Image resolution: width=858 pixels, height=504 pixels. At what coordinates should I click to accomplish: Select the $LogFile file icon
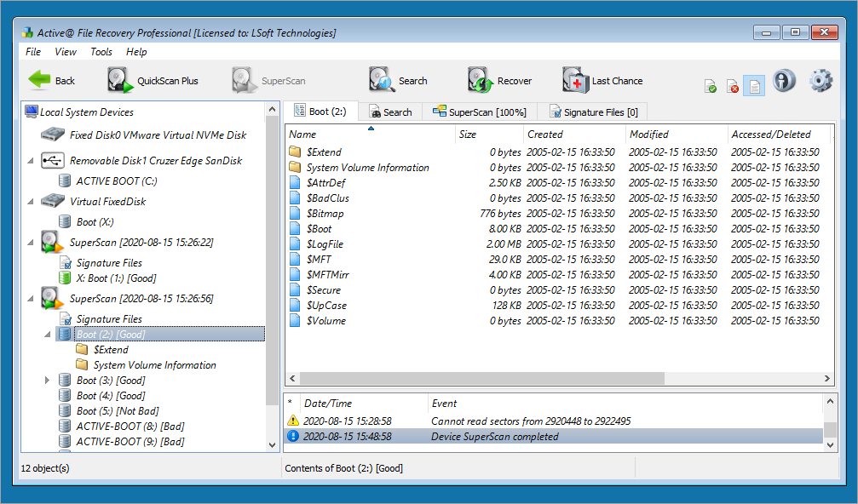[295, 243]
